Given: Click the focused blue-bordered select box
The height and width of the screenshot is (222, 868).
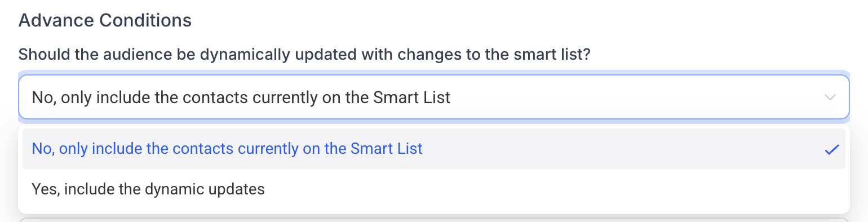Looking at the screenshot, I should 434,97.
